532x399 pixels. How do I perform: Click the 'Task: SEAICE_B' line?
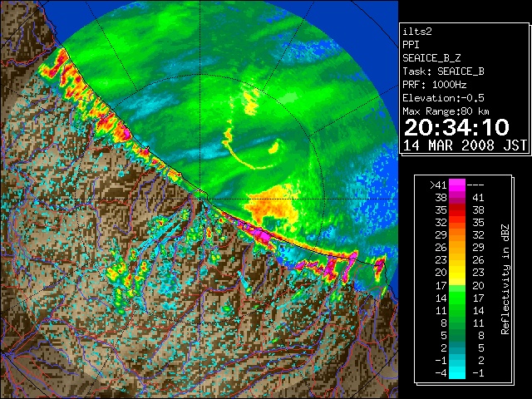point(443,71)
